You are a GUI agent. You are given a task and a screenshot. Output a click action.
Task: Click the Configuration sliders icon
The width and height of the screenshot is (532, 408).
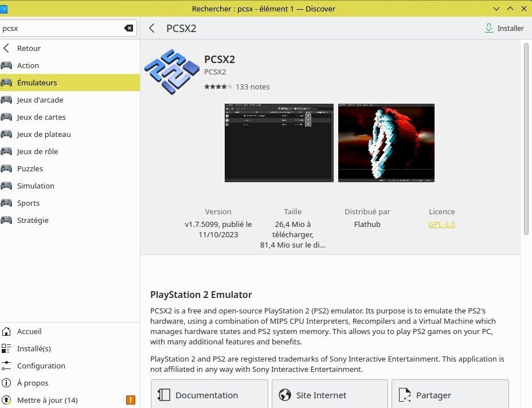click(x=6, y=366)
